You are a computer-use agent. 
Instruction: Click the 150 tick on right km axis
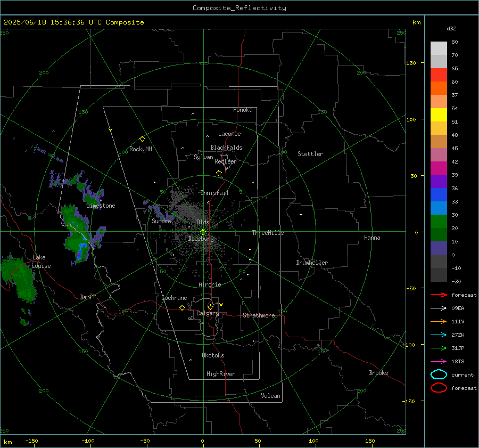[x=411, y=63]
